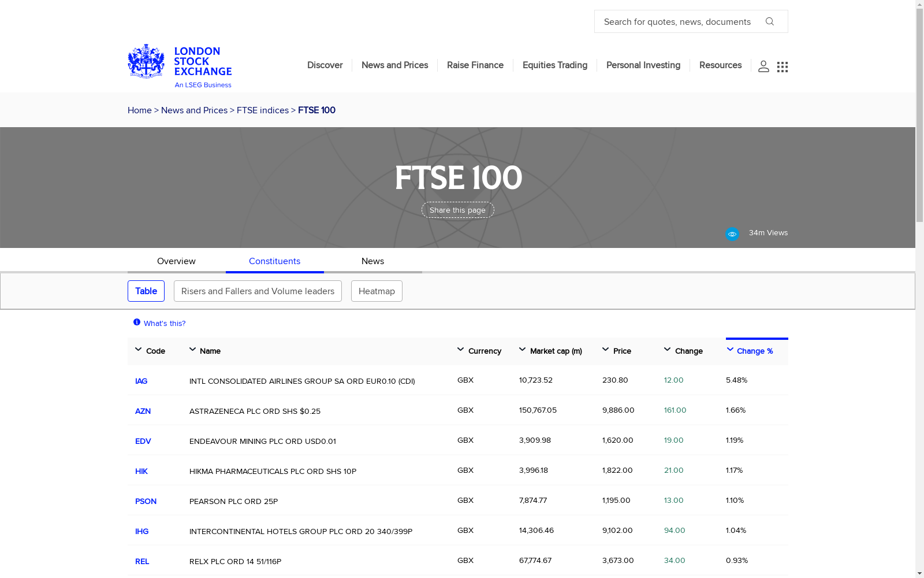This screenshot has width=924, height=578.
Task: Click the London Stock Exchange logo
Action: tap(180, 66)
